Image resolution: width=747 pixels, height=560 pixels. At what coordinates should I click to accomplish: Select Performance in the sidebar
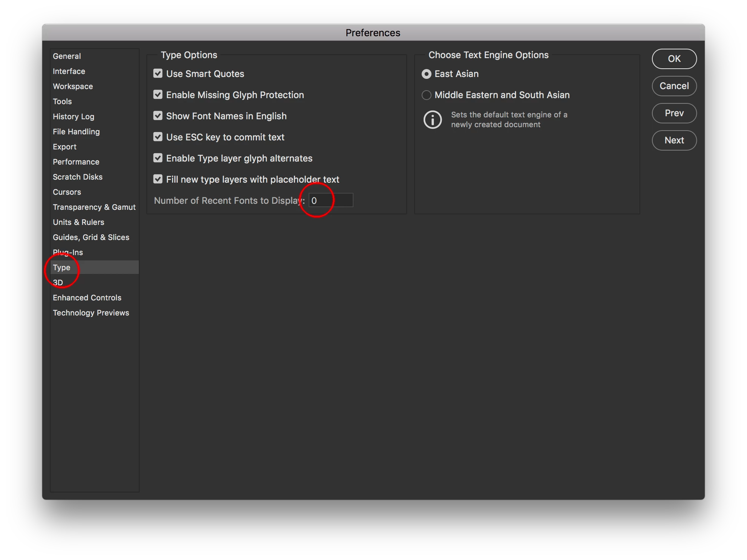point(76,162)
